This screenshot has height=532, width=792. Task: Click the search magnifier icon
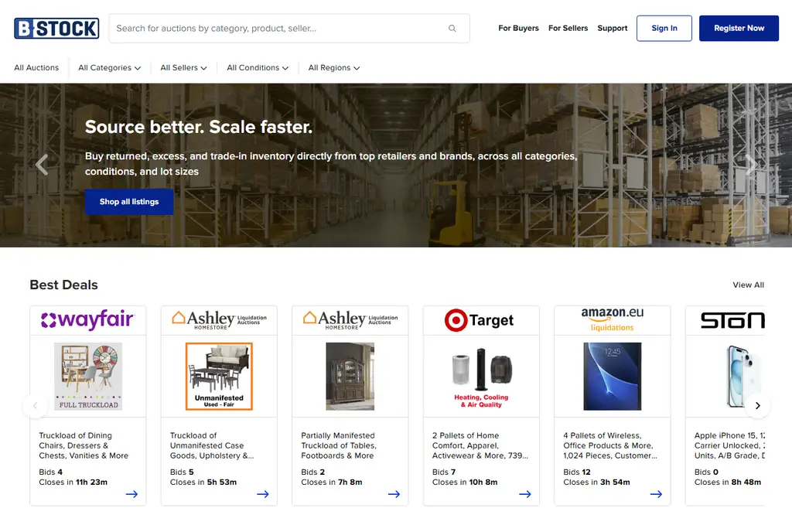pos(452,29)
